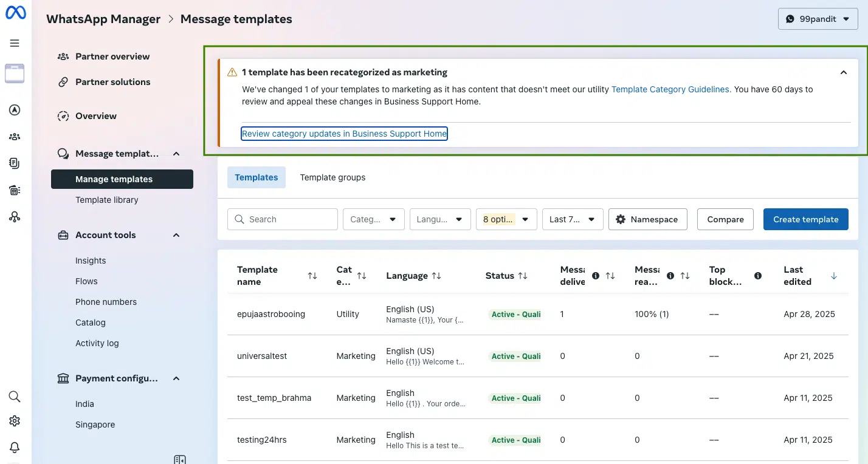Screen dimensions: 868x464
Task: Select Singapore payment configuration
Action: pyautogui.click(x=95, y=425)
